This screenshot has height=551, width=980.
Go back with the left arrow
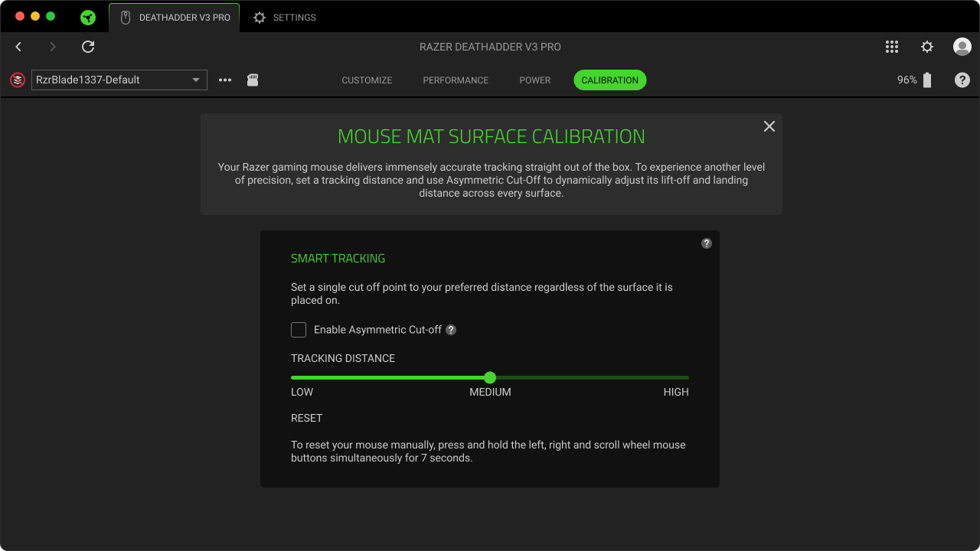pos(18,47)
